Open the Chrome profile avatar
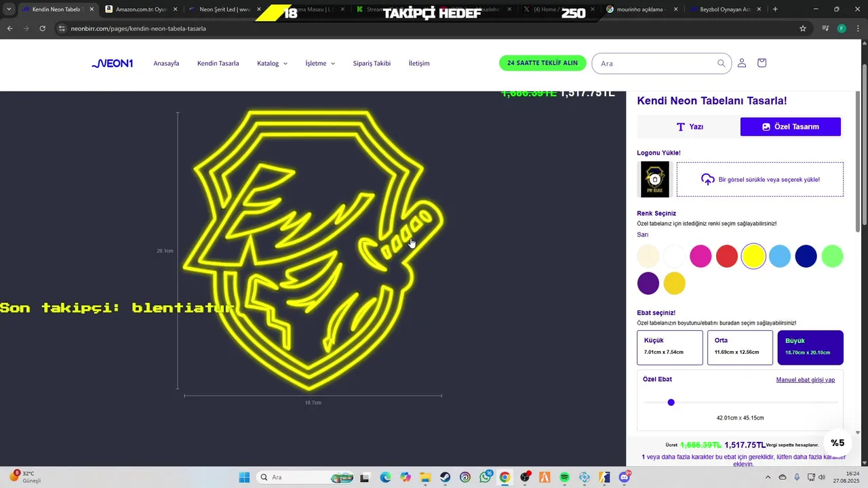Screen dimensions: 868x488 (x=842, y=28)
